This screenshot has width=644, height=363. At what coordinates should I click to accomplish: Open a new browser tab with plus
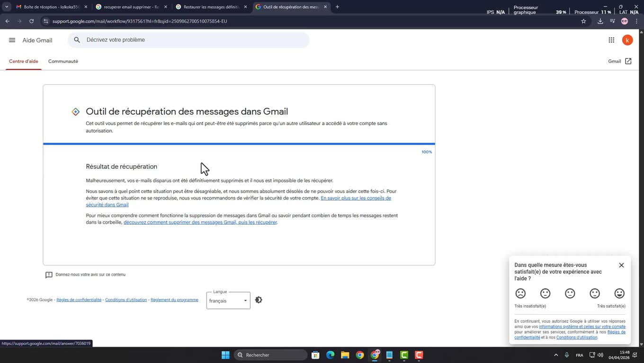(x=337, y=7)
